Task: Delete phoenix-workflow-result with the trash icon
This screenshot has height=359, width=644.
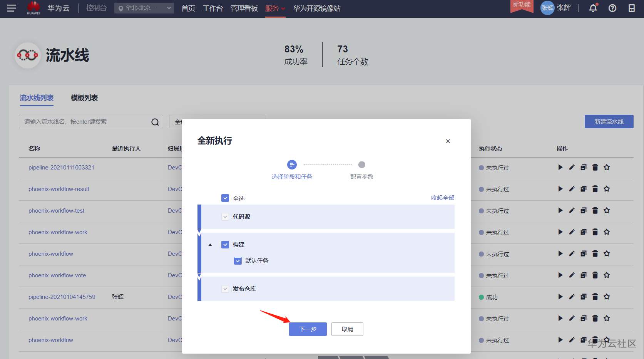Action: pos(595,189)
